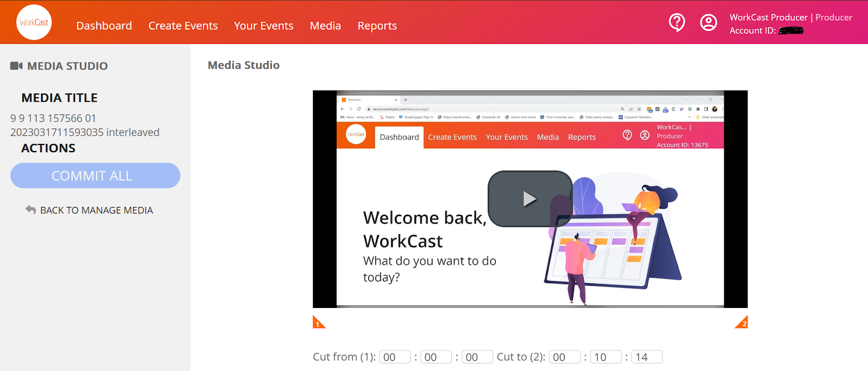Image resolution: width=868 pixels, height=371 pixels.
Task: Click the MEDIA TITLE heading in sidebar
Action: (60, 98)
